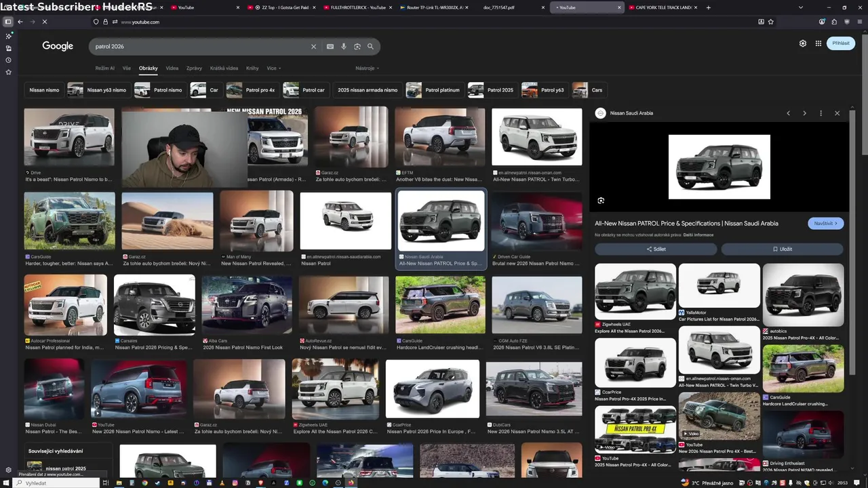Open the on-screen keyboard input tool
This screenshot has height=488, width=868.
click(x=330, y=47)
